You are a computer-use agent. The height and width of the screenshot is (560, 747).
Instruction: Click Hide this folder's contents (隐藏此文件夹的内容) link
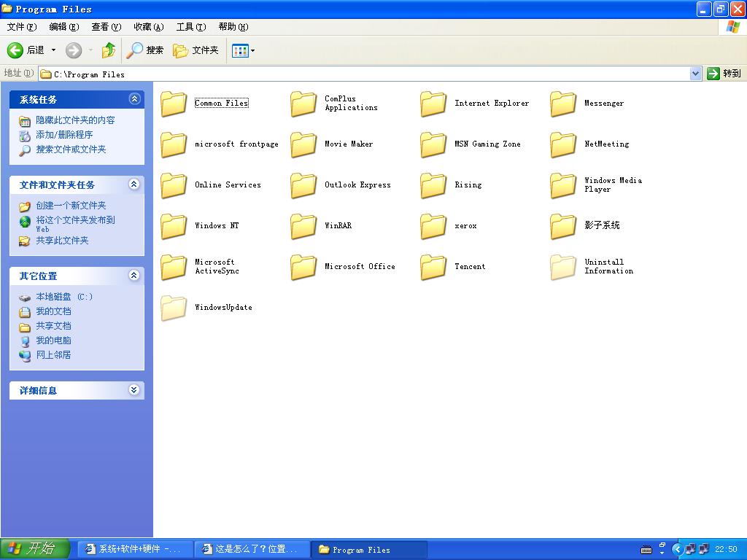click(x=75, y=120)
